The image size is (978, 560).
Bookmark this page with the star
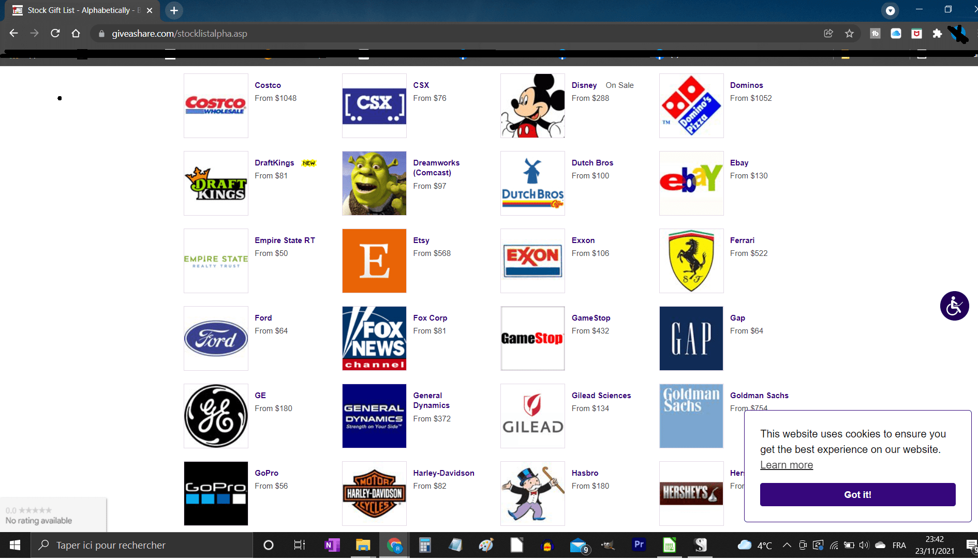click(849, 34)
